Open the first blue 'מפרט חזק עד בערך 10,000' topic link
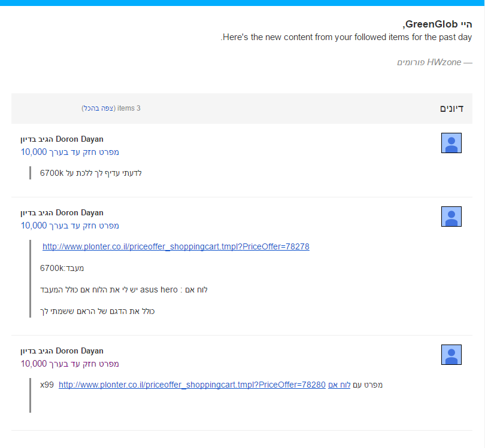 [x=70, y=152]
